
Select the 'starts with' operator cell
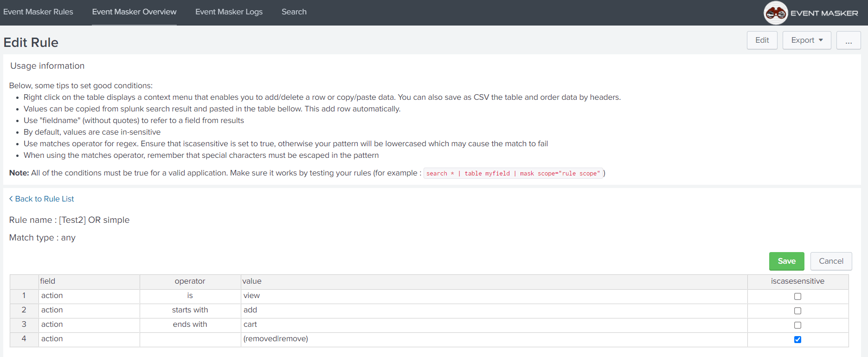(x=190, y=310)
